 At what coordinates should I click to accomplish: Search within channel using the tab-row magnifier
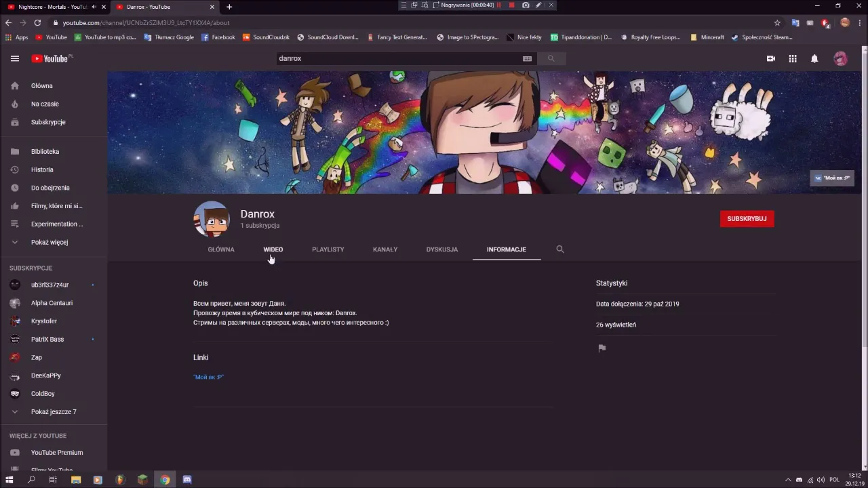coord(560,249)
